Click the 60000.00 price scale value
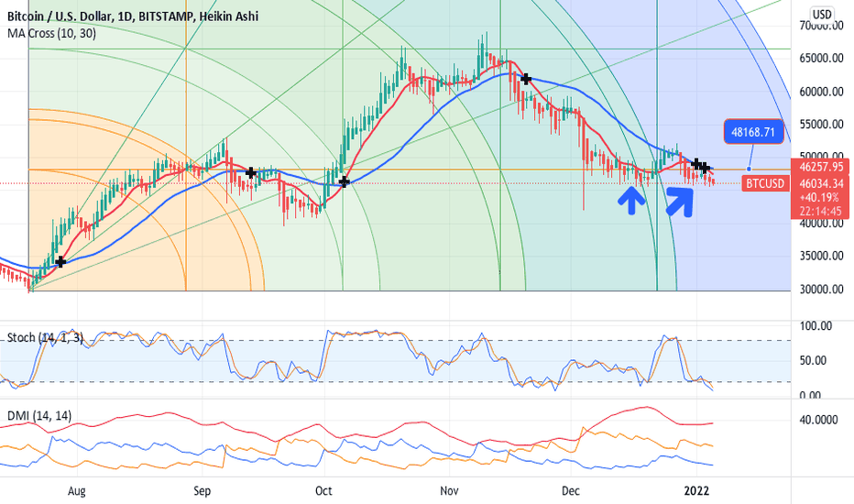This screenshot has height=504, width=854. click(x=821, y=92)
